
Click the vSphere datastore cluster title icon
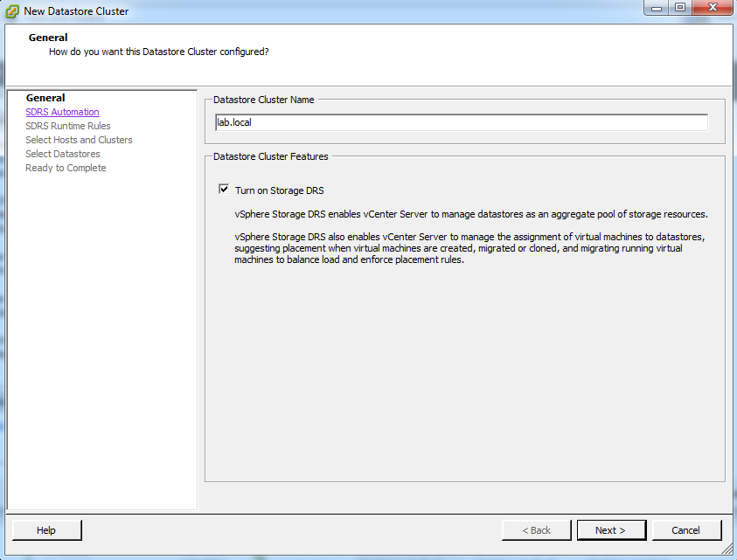click(12, 11)
